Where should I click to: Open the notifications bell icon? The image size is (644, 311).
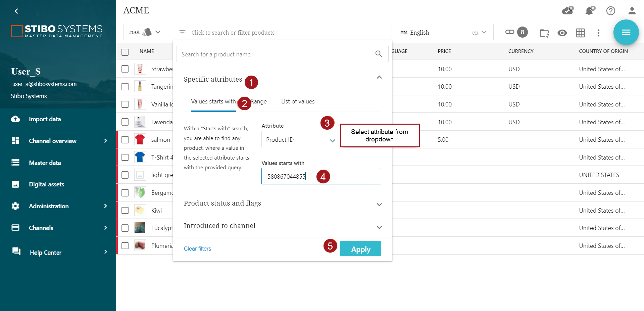tap(589, 11)
